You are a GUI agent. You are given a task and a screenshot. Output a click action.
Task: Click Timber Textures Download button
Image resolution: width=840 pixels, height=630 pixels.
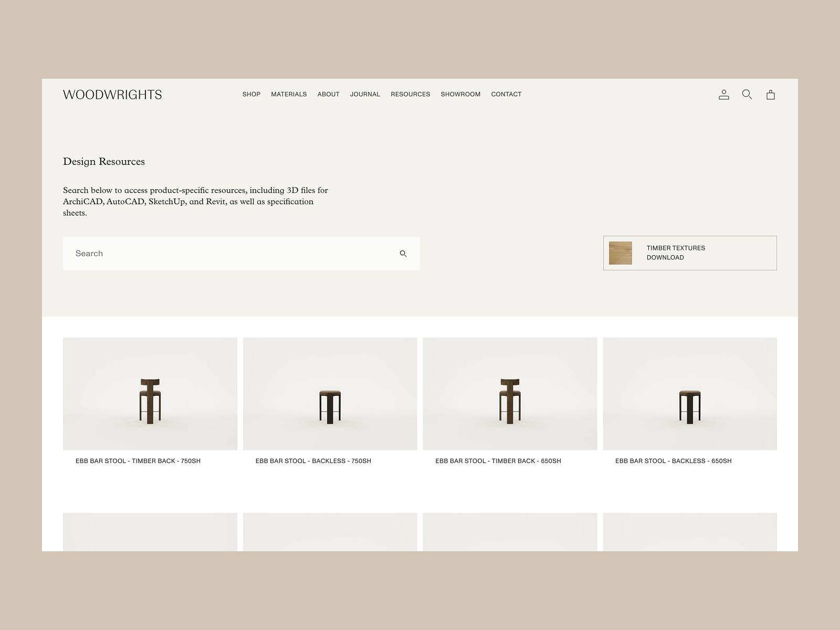(690, 253)
